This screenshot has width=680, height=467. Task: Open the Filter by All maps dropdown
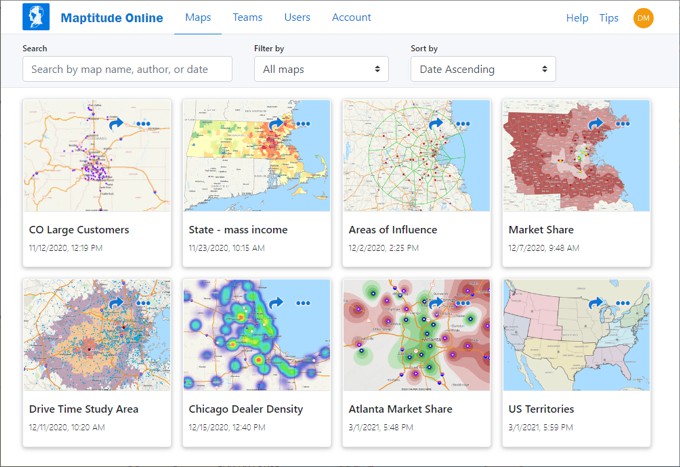321,69
